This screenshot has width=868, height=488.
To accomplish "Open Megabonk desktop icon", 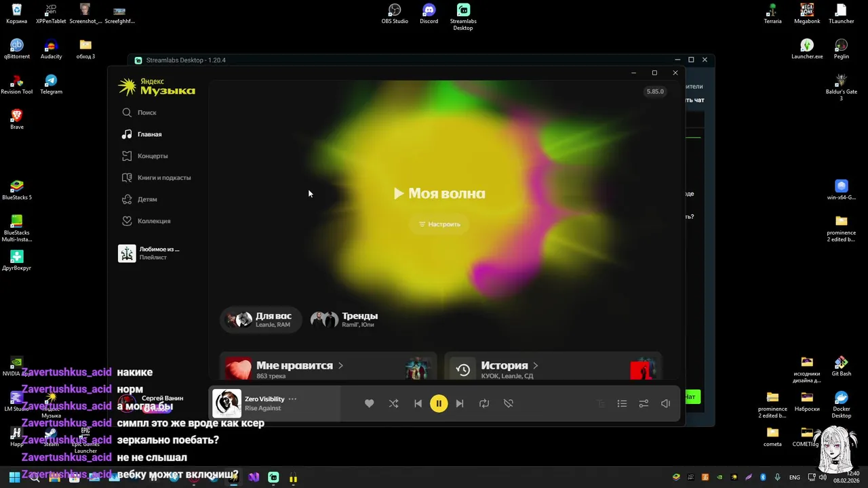I will (x=807, y=14).
